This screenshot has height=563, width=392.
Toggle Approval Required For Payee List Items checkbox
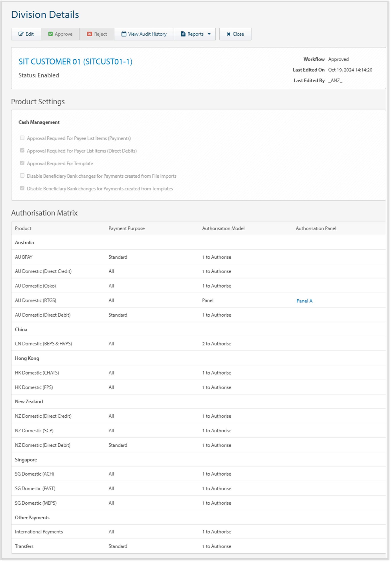pos(22,138)
